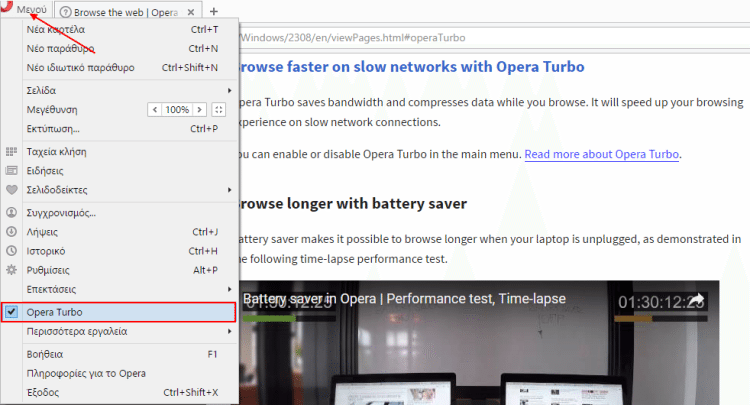This screenshot has width=750, height=405.
Task: Reset the 100% zoom value
Action: click(x=177, y=109)
